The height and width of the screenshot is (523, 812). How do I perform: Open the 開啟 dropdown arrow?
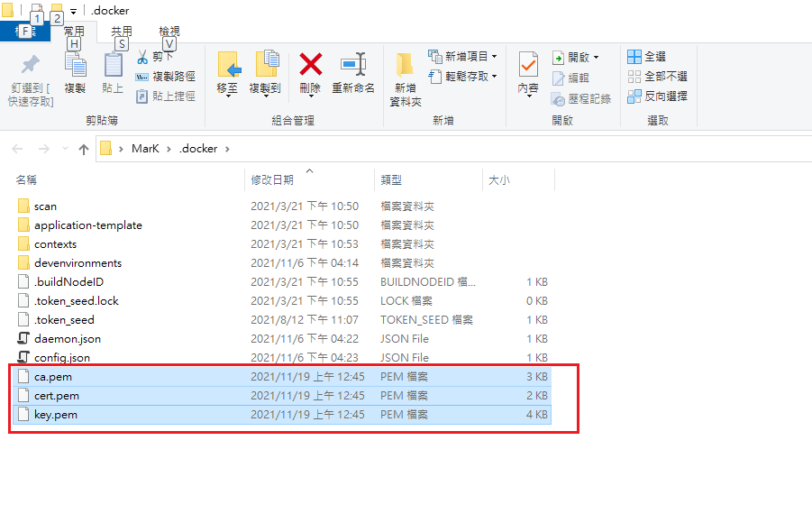click(596, 57)
